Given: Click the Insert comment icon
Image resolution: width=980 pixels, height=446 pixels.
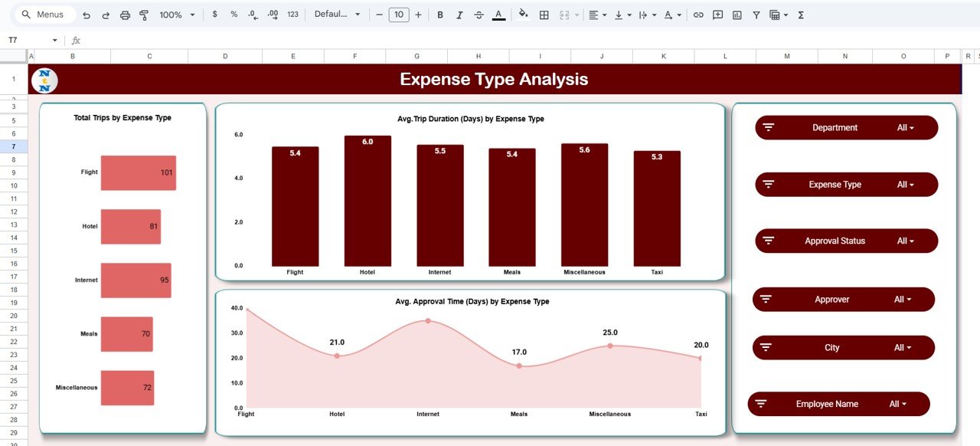Looking at the screenshot, I should 717,14.
